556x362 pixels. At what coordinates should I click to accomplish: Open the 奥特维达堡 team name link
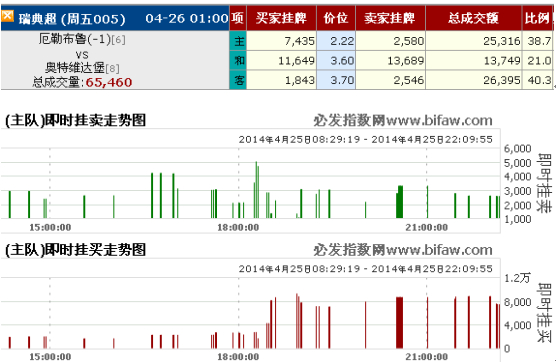(75, 67)
